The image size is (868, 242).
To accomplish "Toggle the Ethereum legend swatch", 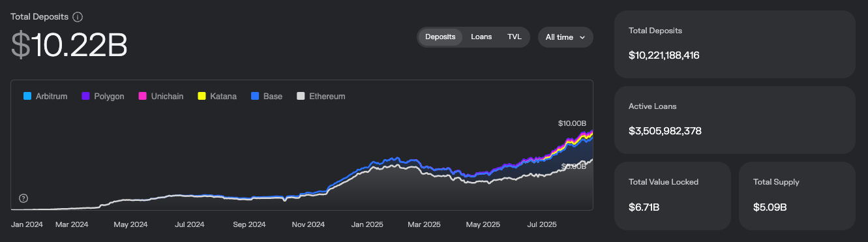I will pyautogui.click(x=300, y=97).
